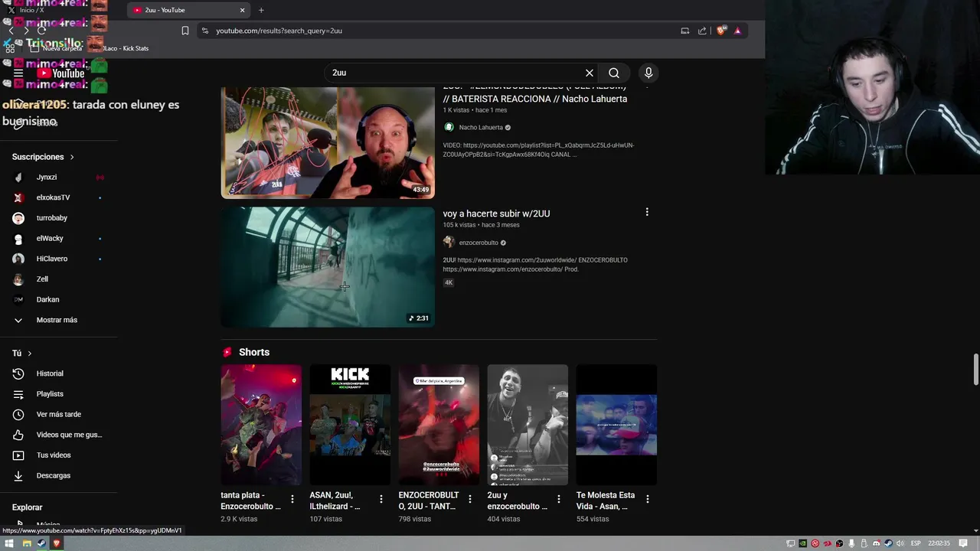Open 'tanta plata' short thumbnail
980x551 pixels.
coord(261,425)
